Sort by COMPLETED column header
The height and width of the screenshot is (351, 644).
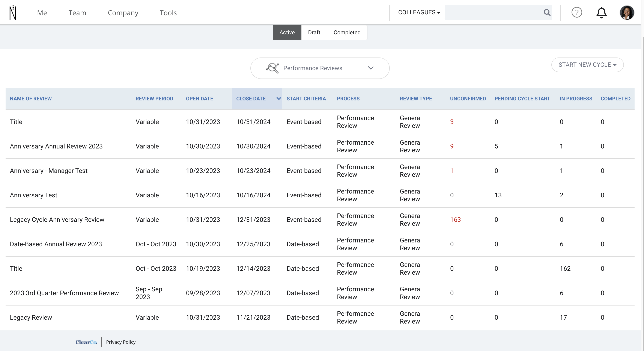[615, 98]
